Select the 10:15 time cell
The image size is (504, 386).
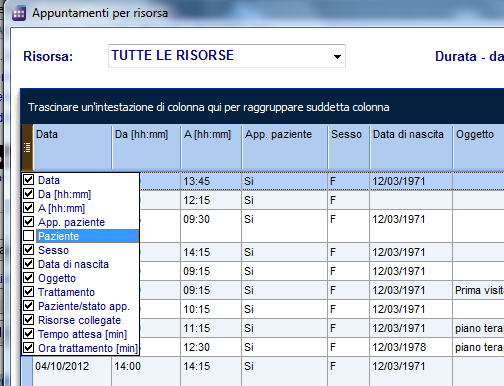tap(211, 309)
